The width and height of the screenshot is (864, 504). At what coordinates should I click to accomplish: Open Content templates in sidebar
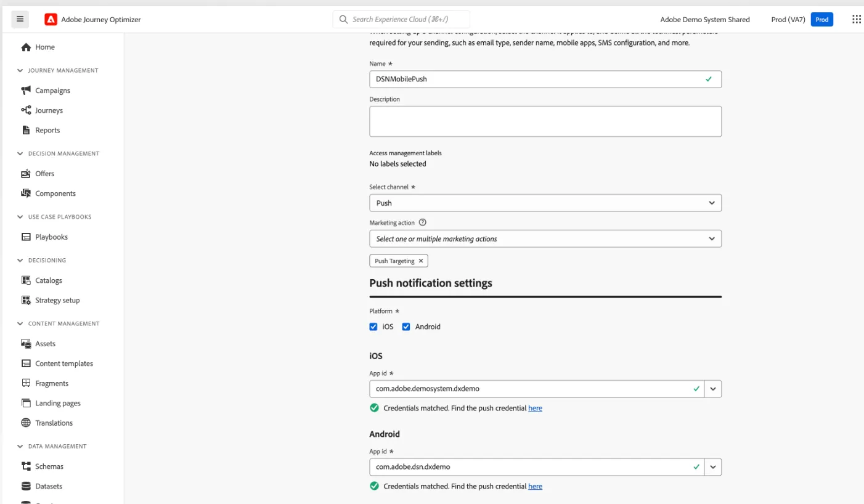pos(64,364)
